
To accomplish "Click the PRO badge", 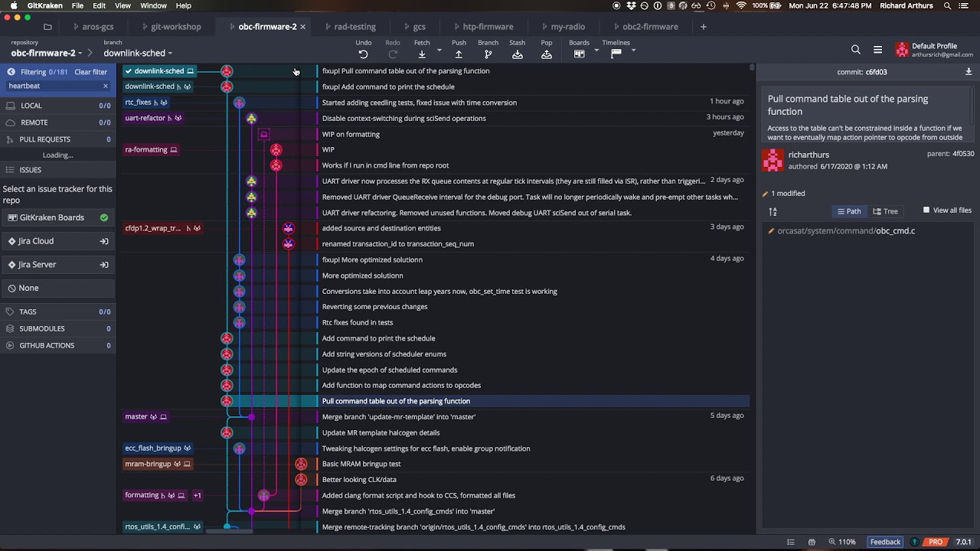I will point(936,542).
